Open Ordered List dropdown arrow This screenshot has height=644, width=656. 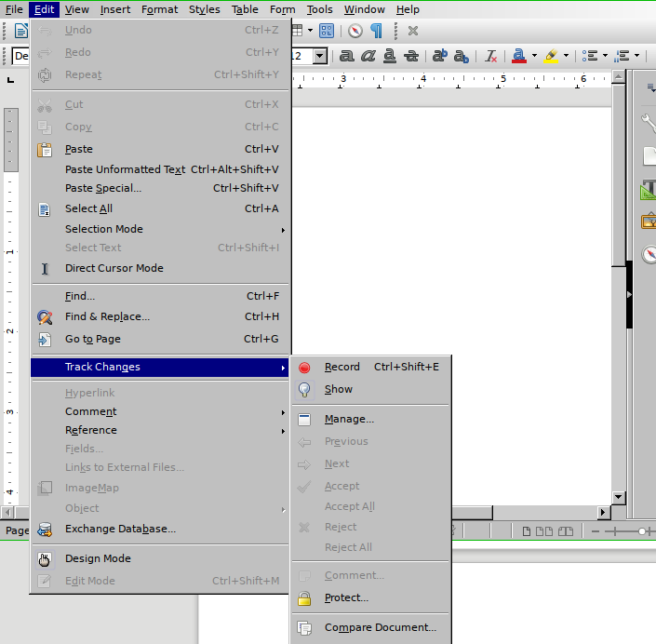(x=636, y=56)
